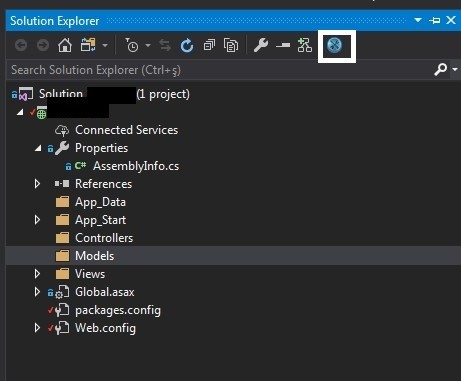Select AssemblyInfo.cs file
The width and height of the screenshot is (461, 381).
[x=136, y=166]
